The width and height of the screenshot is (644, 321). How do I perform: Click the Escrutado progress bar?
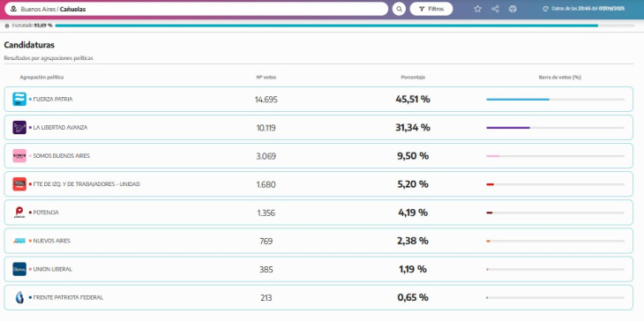pyautogui.click(x=345, y=26)
